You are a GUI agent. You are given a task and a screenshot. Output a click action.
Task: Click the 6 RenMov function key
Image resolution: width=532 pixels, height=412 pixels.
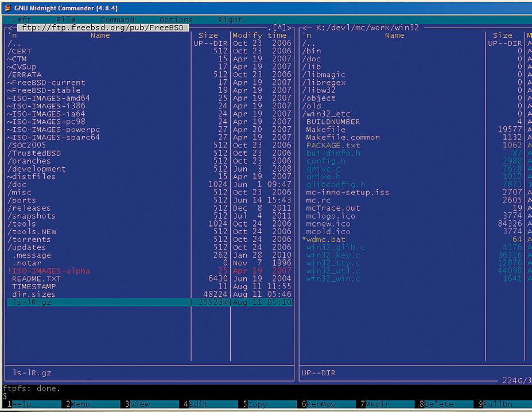coord(328,404)
